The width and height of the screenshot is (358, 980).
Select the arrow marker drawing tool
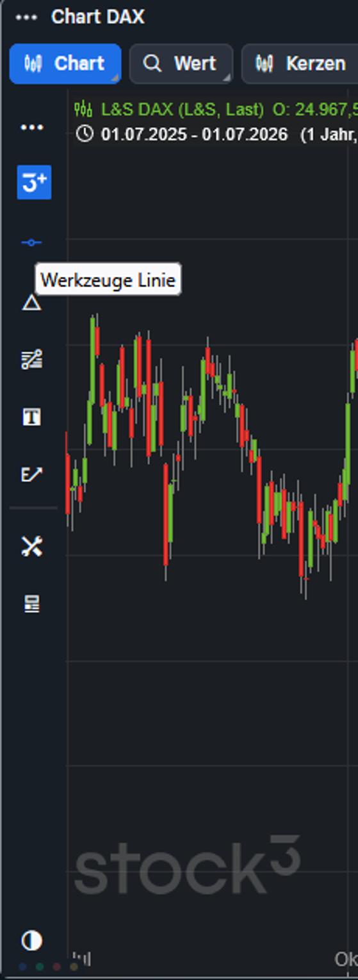pyautogui.click(x=32, y=474)
